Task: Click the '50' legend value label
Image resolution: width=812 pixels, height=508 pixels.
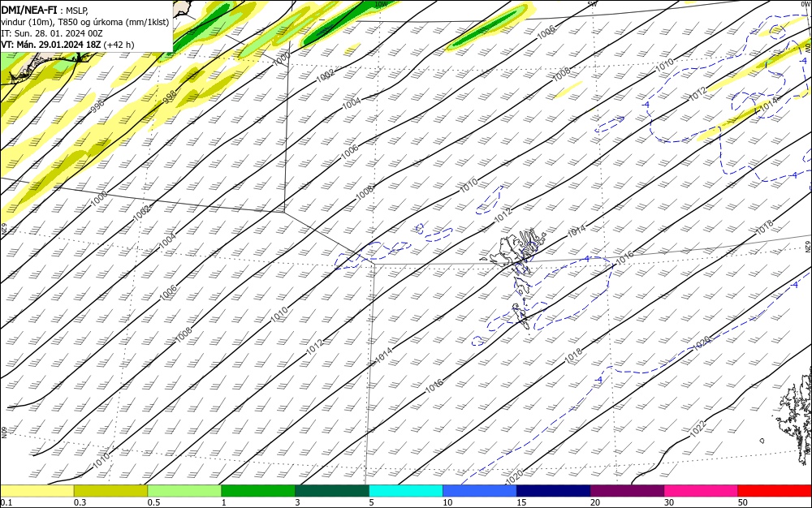Action: [743, 502]
